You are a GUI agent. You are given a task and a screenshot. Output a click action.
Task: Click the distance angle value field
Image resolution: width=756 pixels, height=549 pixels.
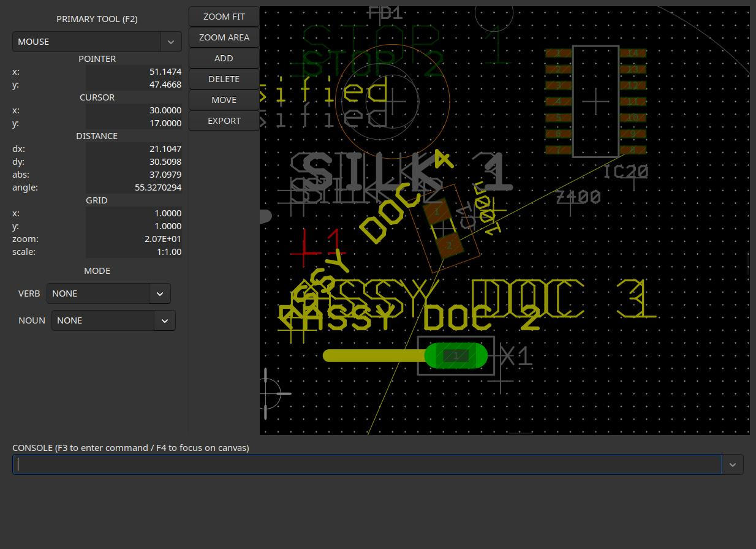tap(134, 187)
